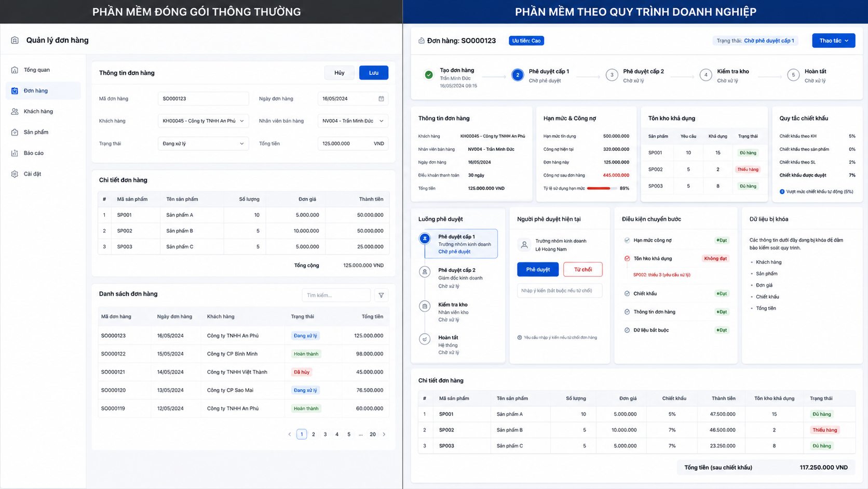The width and height of the screenshot is (868, 489).
Task: Click check icon beside Thông tin đơn hàng condition
Action: click(627, 312)
